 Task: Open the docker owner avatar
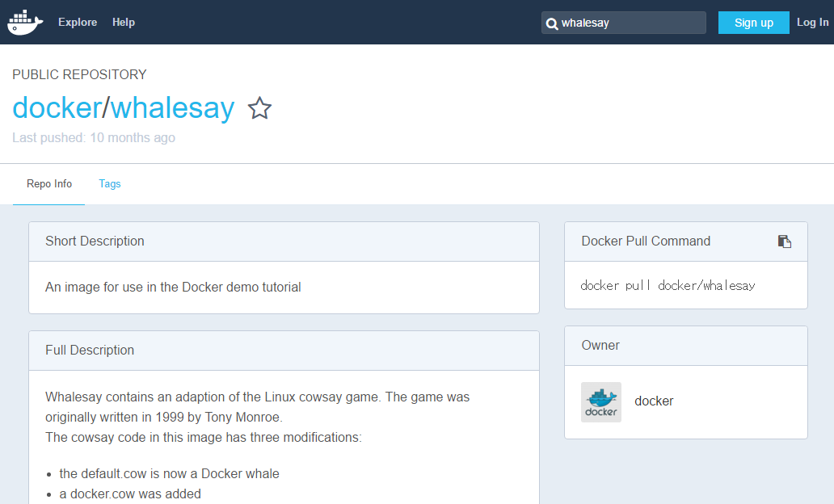point(601,402)
